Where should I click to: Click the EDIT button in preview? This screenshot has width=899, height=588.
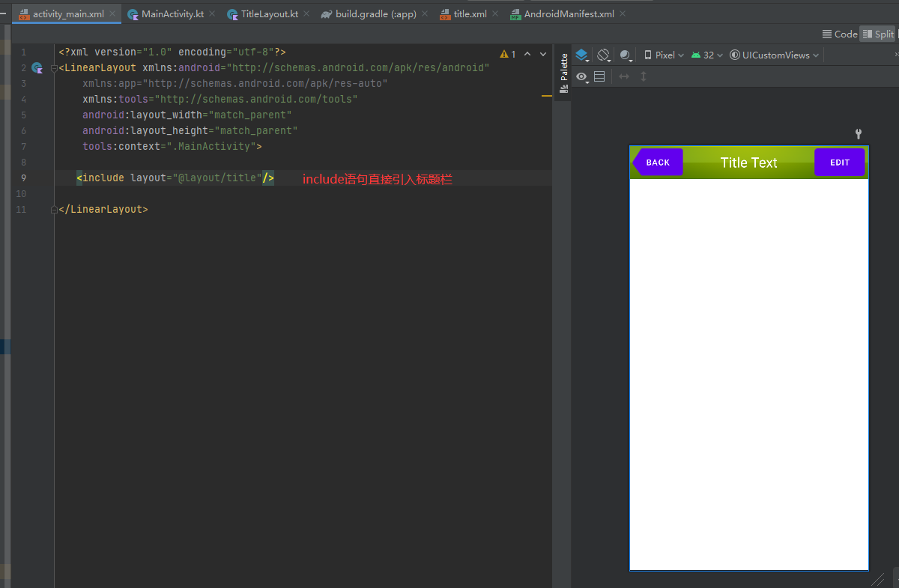pos(840,163)
